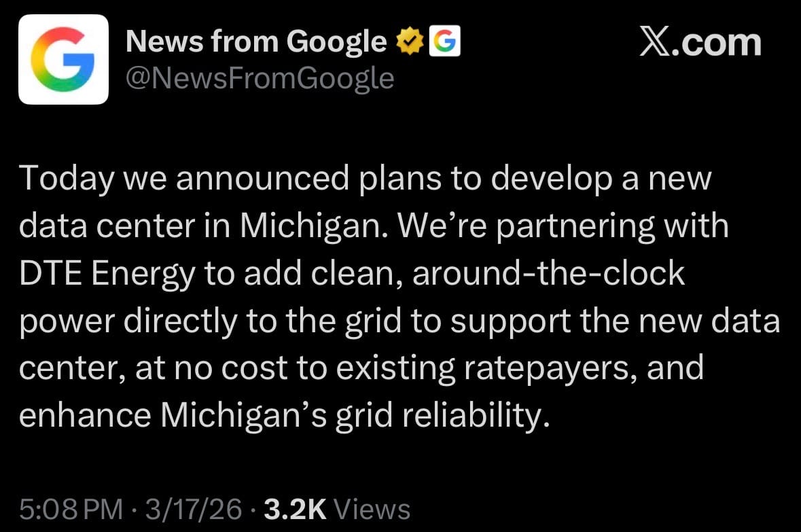This screenshot has height=532, width=801.
Task: Click the small Google affiliate badge
Action: tap(445, 43)
